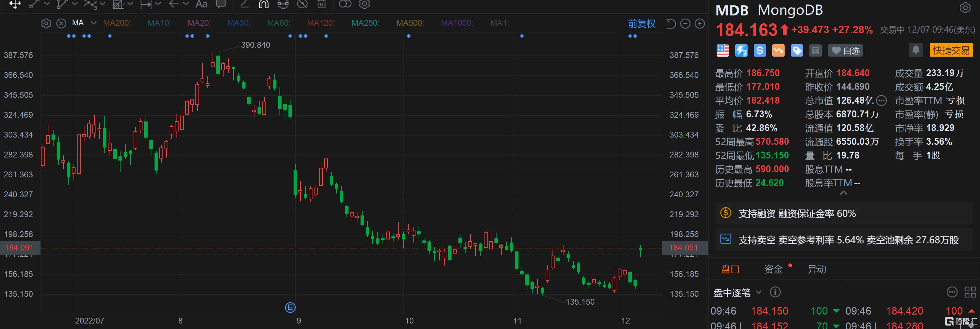Open the channel tool options dropdown
Image resolution: width=980 pixels, height=329 pixels.
point(75,4)
